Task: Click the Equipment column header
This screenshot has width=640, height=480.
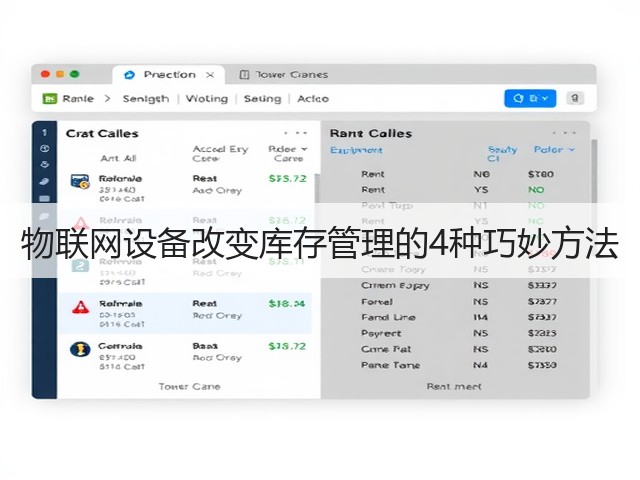Action: (356, 150)
